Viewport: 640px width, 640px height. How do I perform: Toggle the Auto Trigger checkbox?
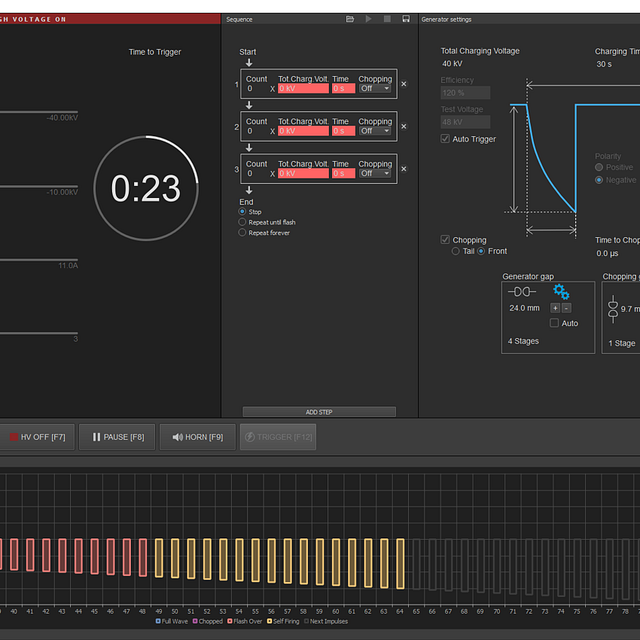[446, 139]
